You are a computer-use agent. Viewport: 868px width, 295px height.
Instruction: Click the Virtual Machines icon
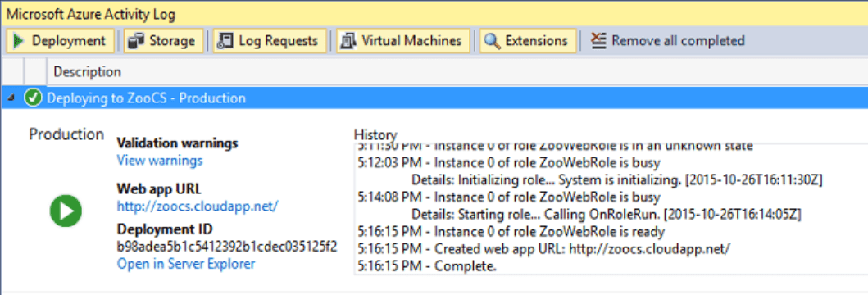(x=348, y=41)
